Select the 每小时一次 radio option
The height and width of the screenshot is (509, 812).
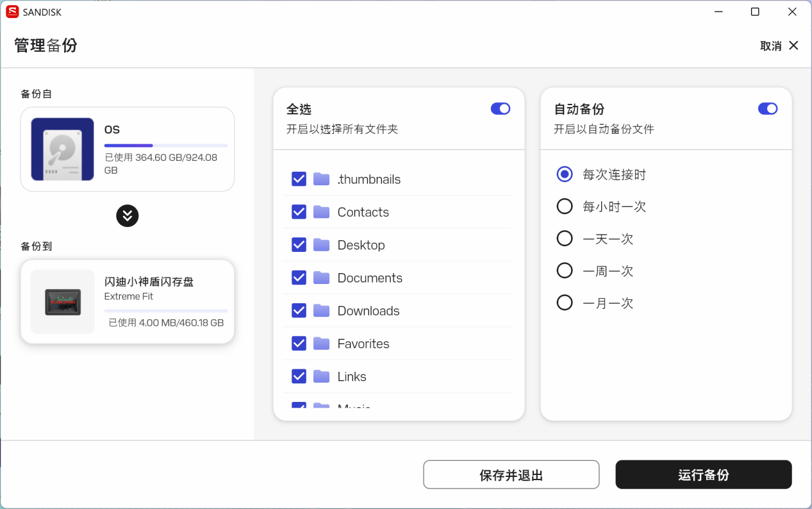point(565,206)
